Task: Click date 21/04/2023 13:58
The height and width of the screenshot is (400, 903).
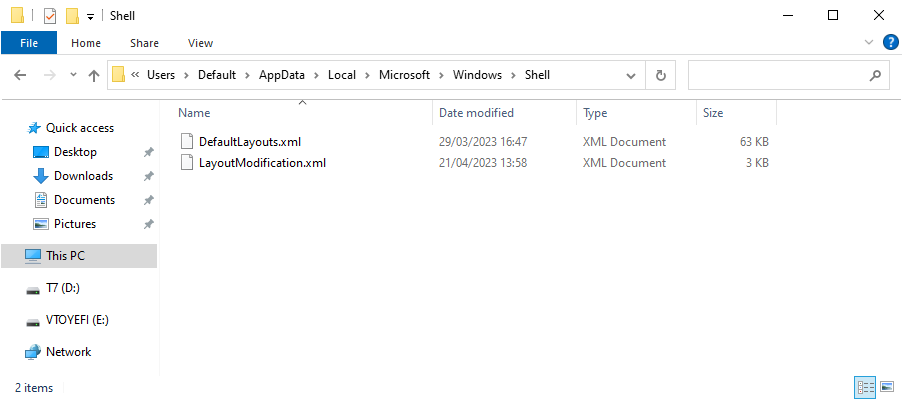Action: pos(483,163)
